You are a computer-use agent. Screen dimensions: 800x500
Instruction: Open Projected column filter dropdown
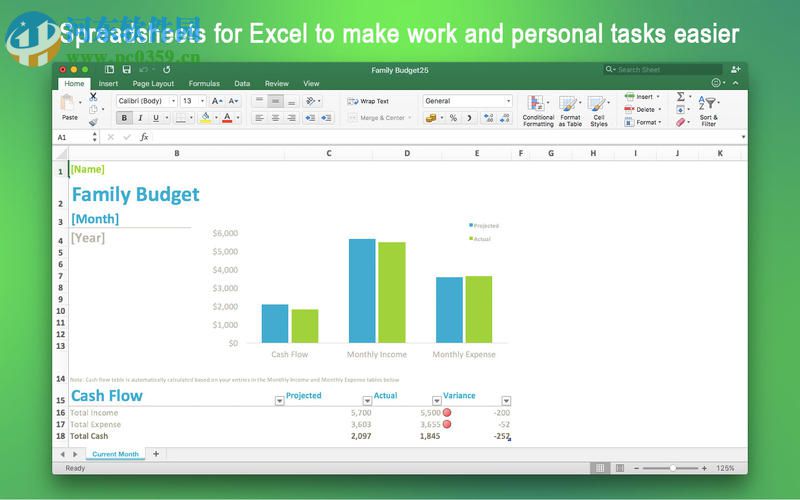click(x=367, y=401)
